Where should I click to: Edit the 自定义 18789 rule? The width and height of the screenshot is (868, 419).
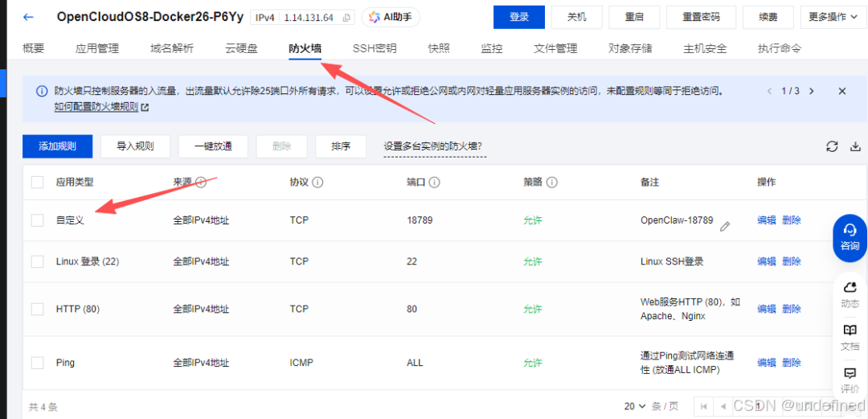pyautogui.click(x=767, y=220)
